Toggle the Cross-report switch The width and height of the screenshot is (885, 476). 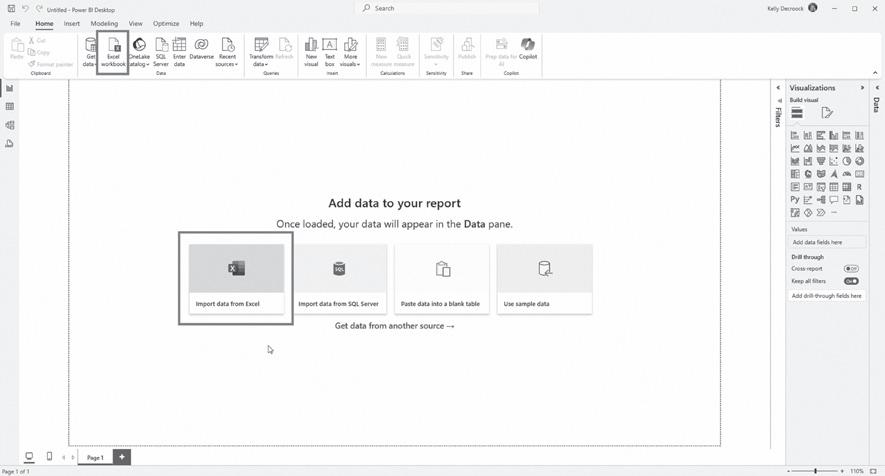(x=851, y=269)
